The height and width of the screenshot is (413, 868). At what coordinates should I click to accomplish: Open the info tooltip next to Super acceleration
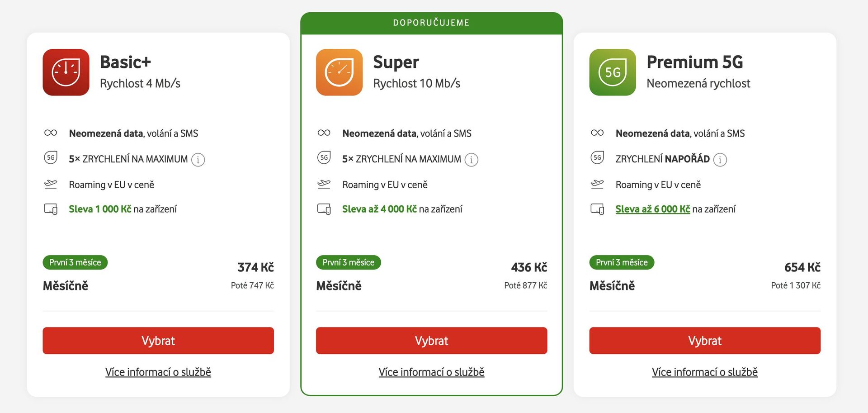tap(472, 160)
